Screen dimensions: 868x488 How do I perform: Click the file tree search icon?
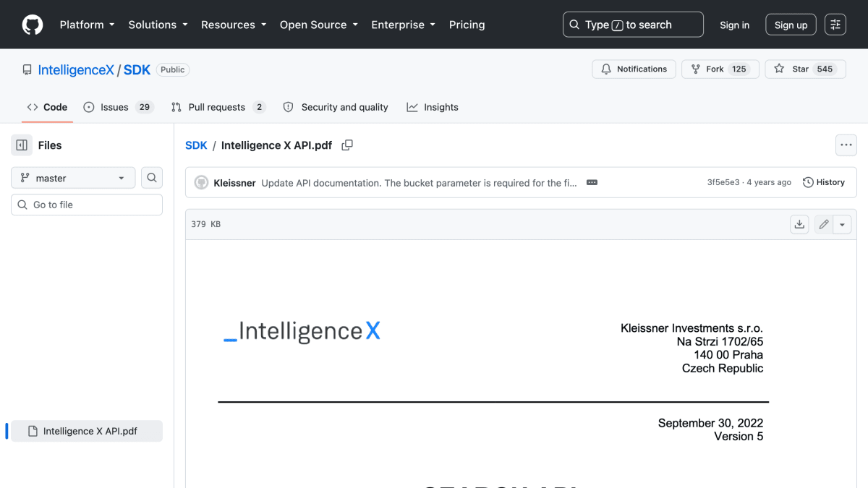(152, 178)
